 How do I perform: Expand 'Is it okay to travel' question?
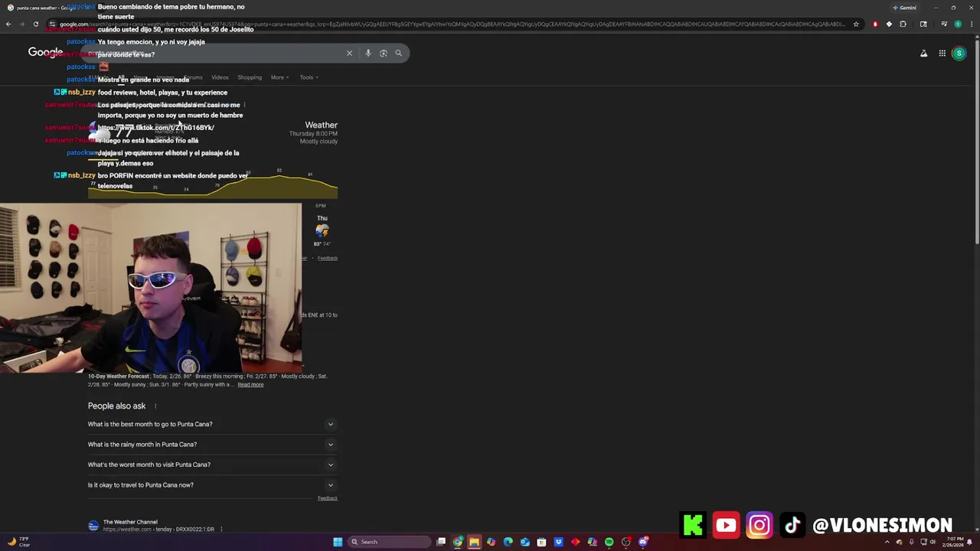pyautogui.click(x=212, y=484)
